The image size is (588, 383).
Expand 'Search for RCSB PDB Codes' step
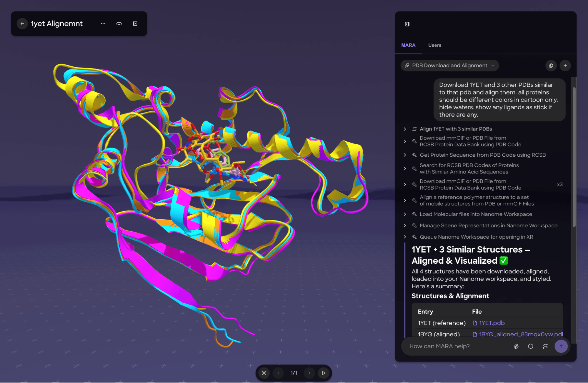click(x=405, y=168)
